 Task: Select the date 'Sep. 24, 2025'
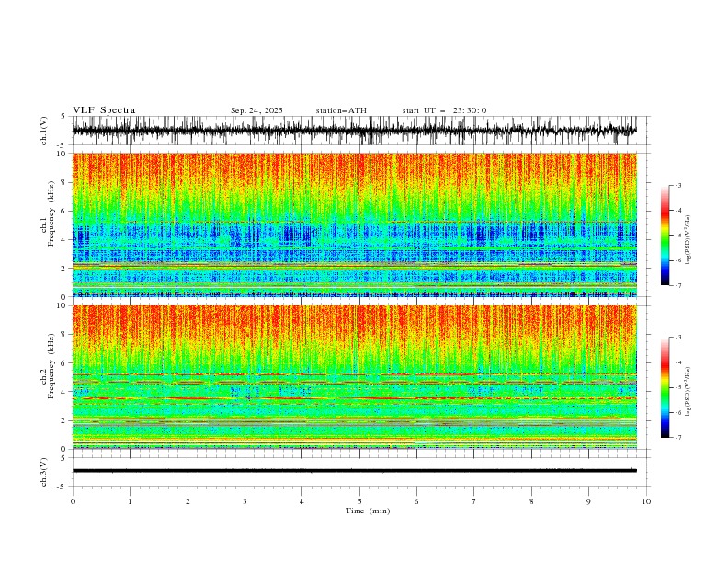(256, 110)
